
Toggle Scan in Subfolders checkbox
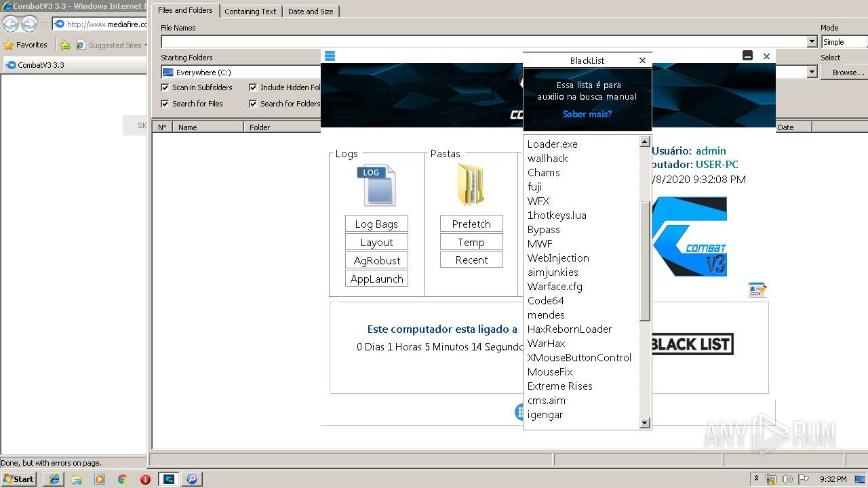(x=165, y=87)
